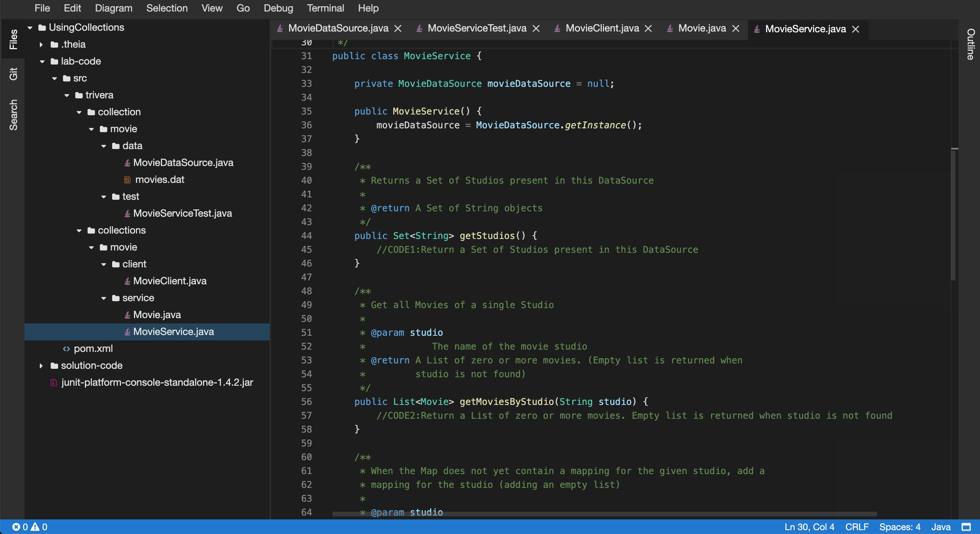This screenshot has width=980, height=534.
Task: Click the Java icon on MovieDataSource.java tab
Action: coord(280,28)
